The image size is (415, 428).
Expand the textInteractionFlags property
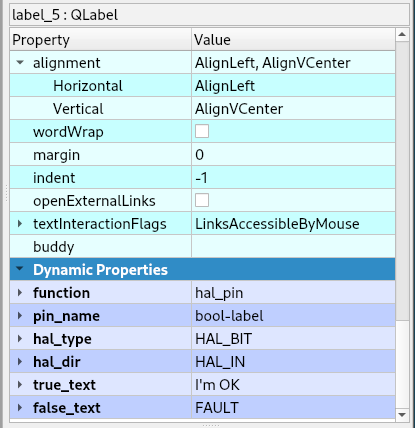20,224
